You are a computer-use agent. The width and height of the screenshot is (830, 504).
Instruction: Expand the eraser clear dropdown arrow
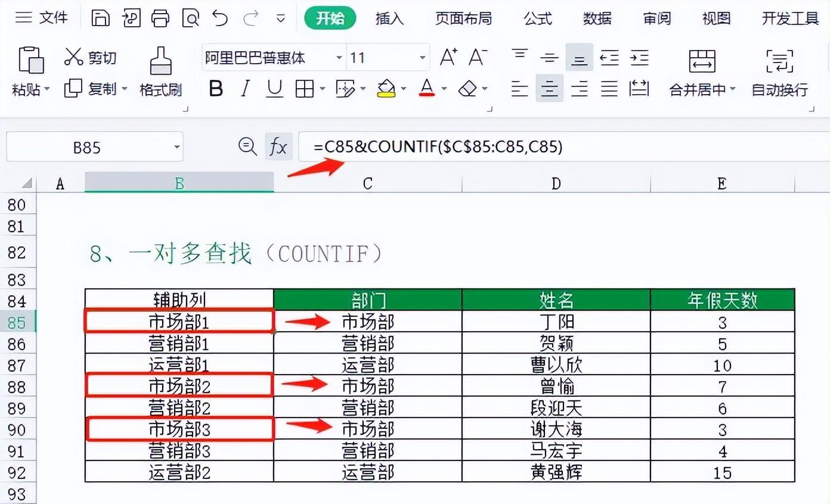485,90
